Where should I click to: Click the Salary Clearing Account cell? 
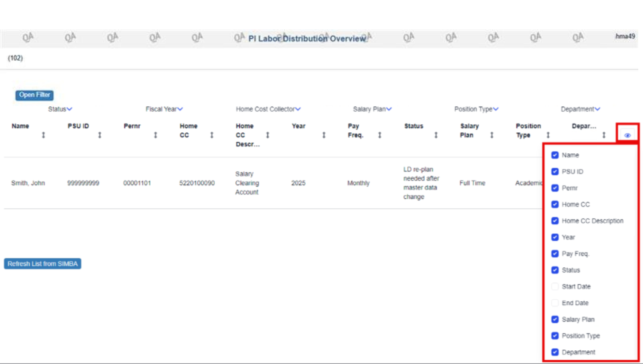coord(247,183)
